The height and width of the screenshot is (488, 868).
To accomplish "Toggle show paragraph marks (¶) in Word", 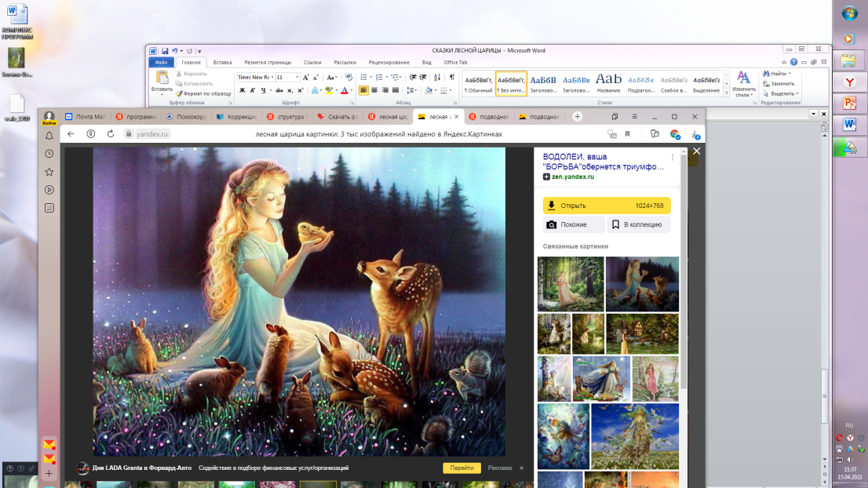I will [451, 77].
